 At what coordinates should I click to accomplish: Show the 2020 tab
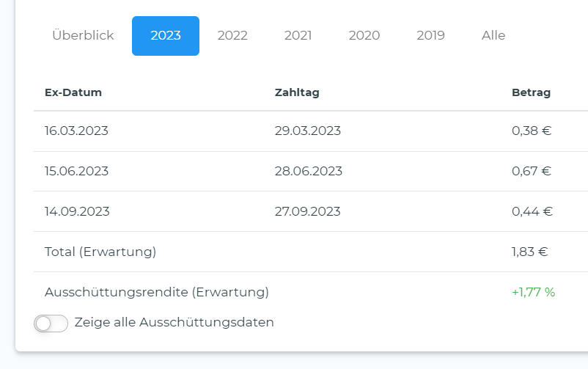click(x=364, y=35)
